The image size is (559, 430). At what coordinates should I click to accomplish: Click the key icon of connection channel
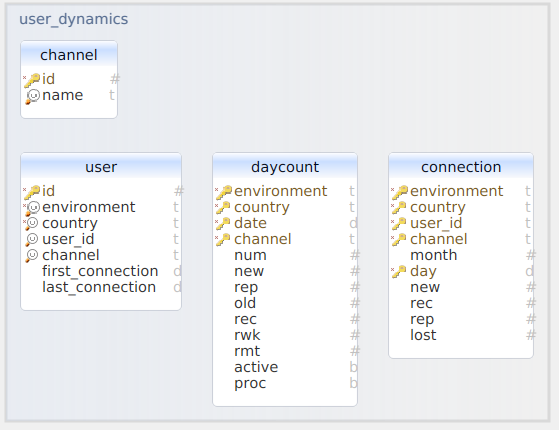pos(400,240)
